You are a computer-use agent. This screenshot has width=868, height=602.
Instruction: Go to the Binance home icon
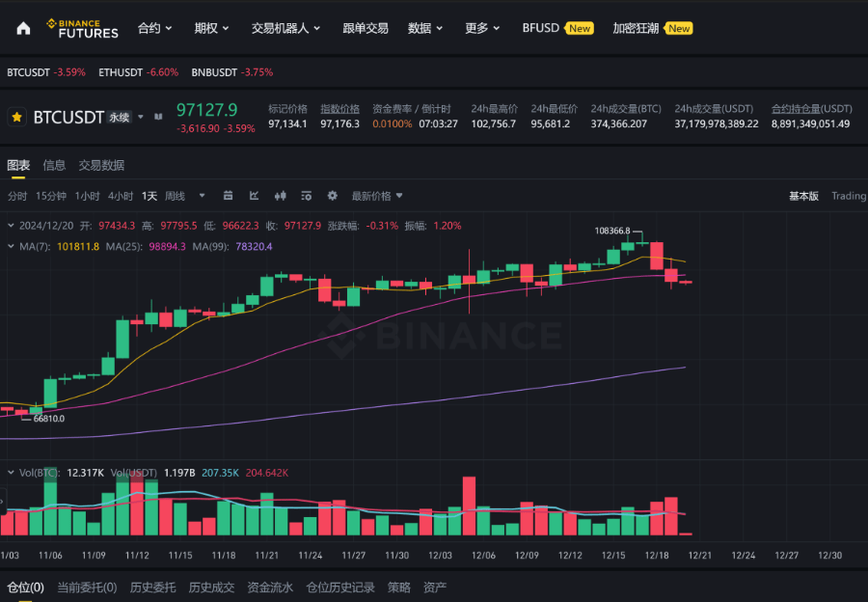click(23, 28)
